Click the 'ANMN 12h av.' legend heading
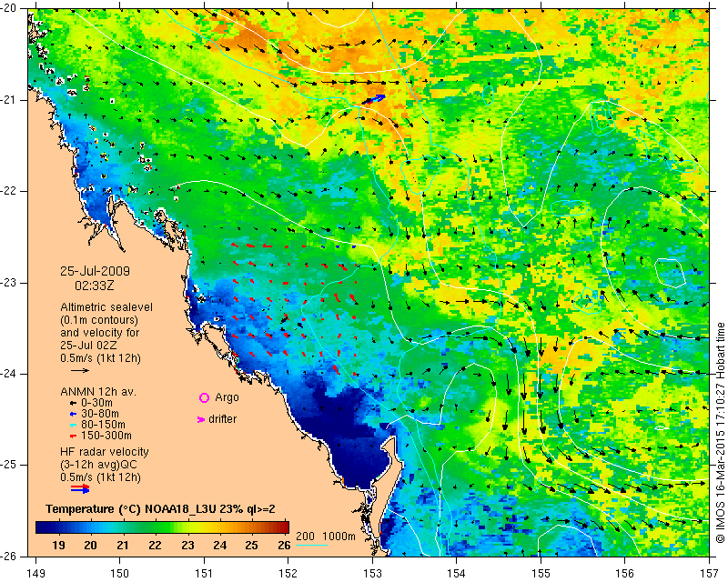This screenshot has width=728, height=582. pyautogui.click(x=98, y=392)
